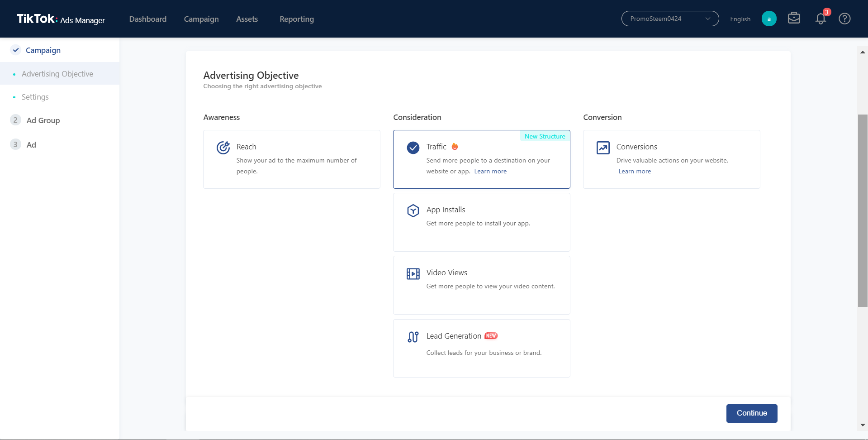The width and height of the screenshot is (868, 440).
Task: Click the step 2 number badge
Action: coord(15,120)
